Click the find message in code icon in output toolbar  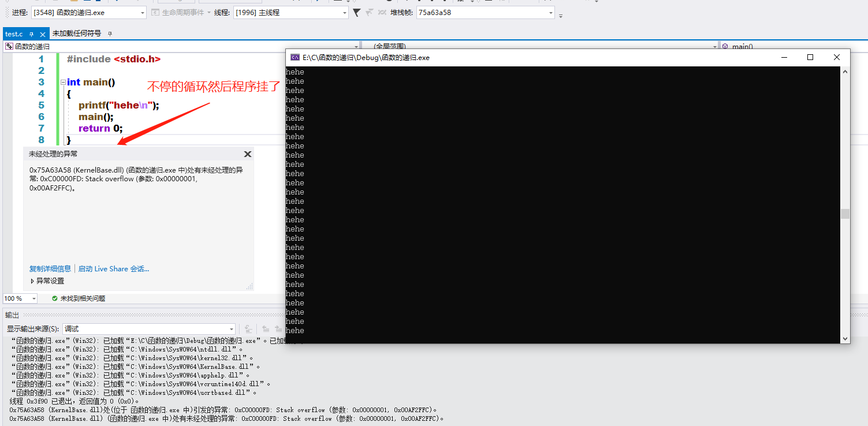248,328
